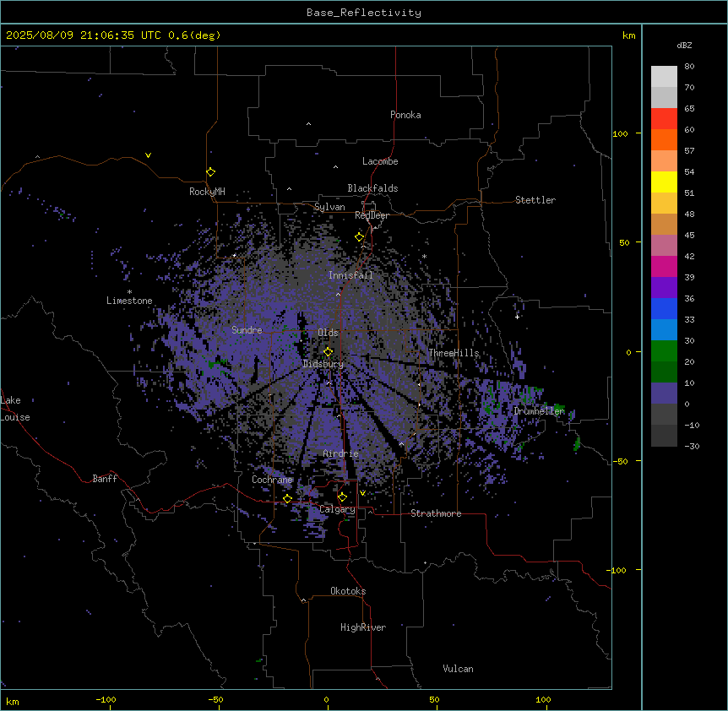Click the Okotoks town label
The image size is (728, 711).
348,591
